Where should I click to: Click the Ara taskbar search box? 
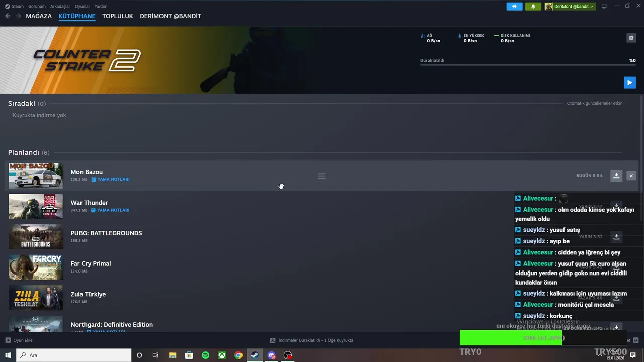[x=74, y=355]
